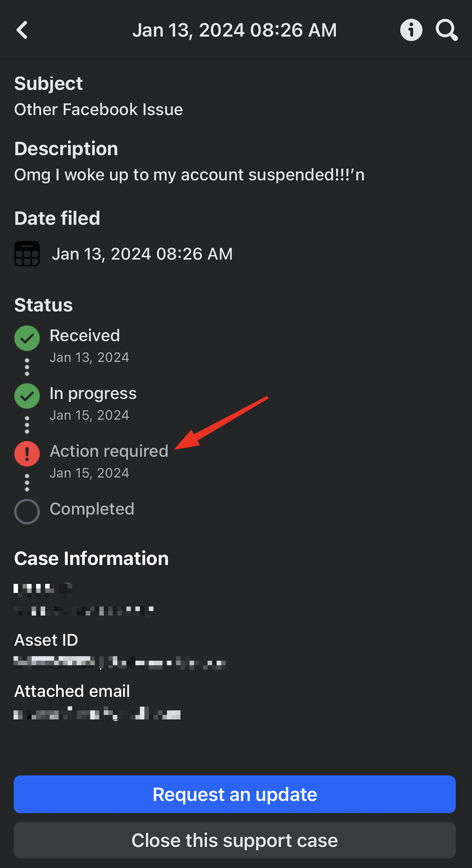Tap the back arrow icon
The image size is (472, 868).
coord(22,30)
